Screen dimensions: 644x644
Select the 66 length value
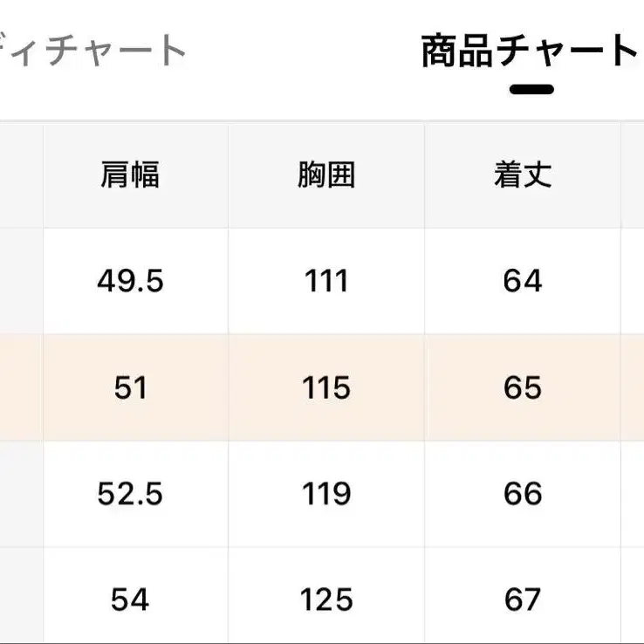coord(523,494)
